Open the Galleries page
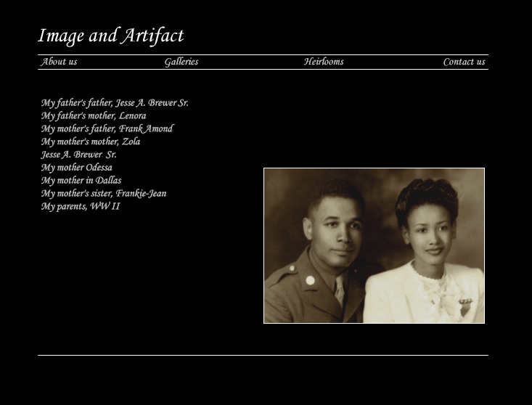Screen dimensions: 532x405 [181, 62]
